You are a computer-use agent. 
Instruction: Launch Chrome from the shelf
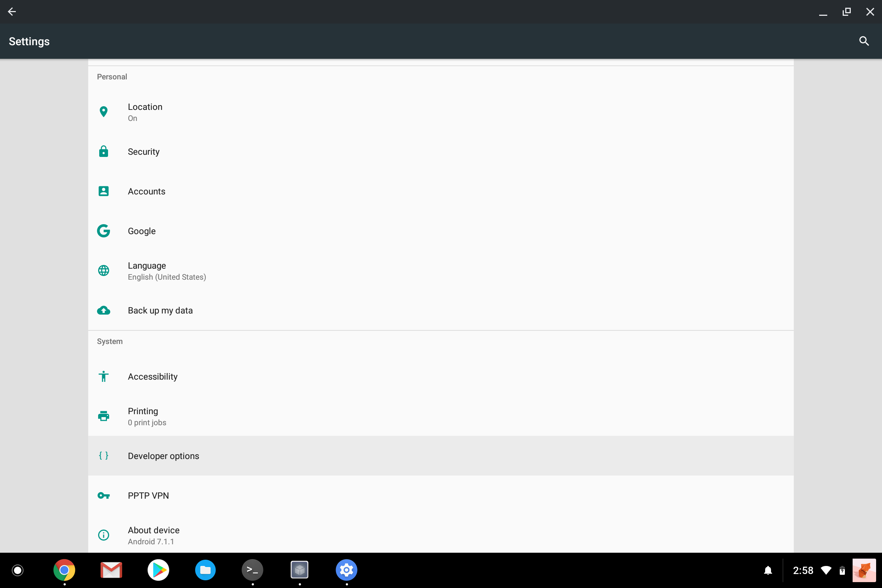point(64,570)
